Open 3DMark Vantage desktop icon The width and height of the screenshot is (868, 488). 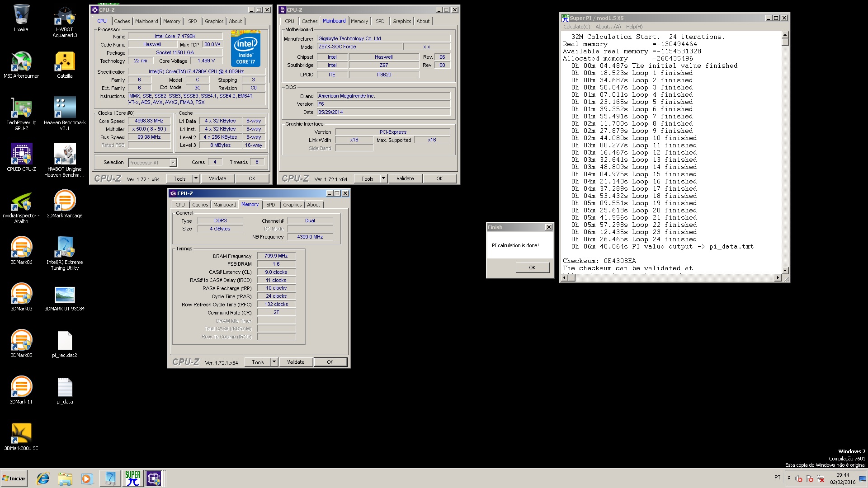click(65, 204)
